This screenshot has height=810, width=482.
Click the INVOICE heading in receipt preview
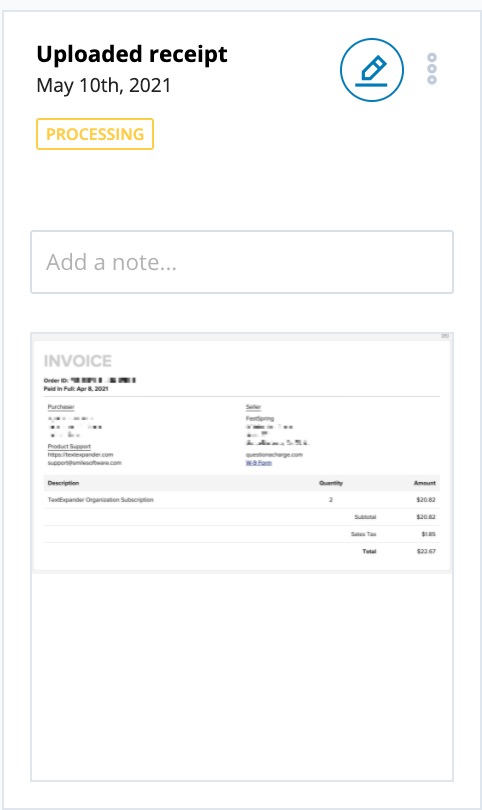77,361
